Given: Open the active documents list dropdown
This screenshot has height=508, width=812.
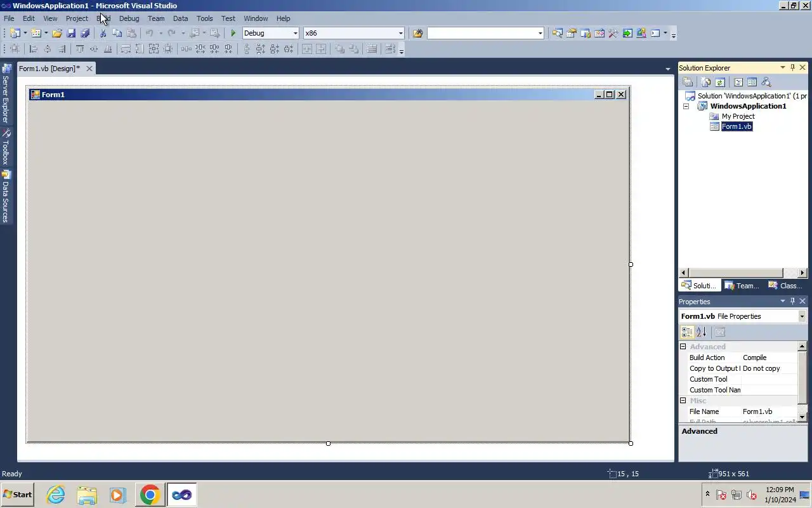Looking at the screenshot, I should click(667, 69).
